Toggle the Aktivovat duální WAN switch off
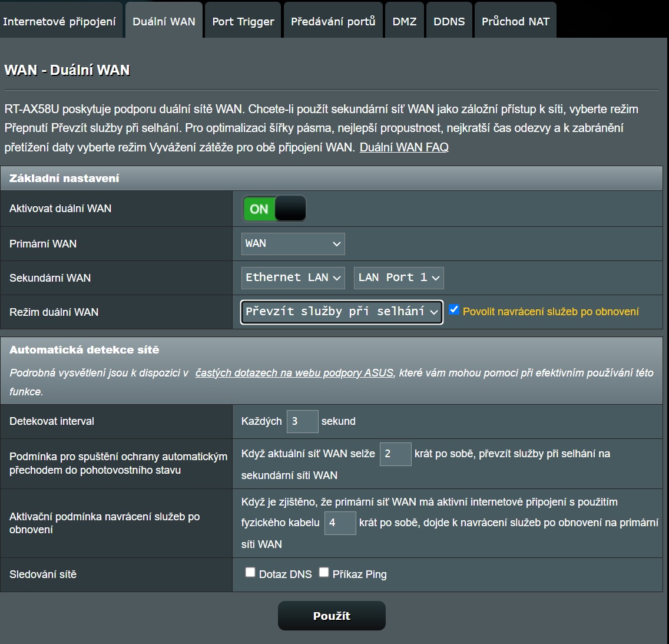The width and height of the screenshot is (669, 644). click(274, 209)
